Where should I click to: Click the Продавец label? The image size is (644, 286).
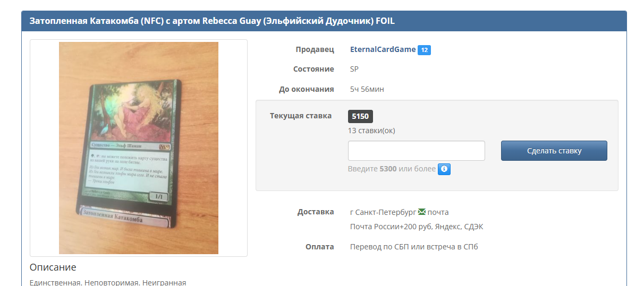point(315,49)
